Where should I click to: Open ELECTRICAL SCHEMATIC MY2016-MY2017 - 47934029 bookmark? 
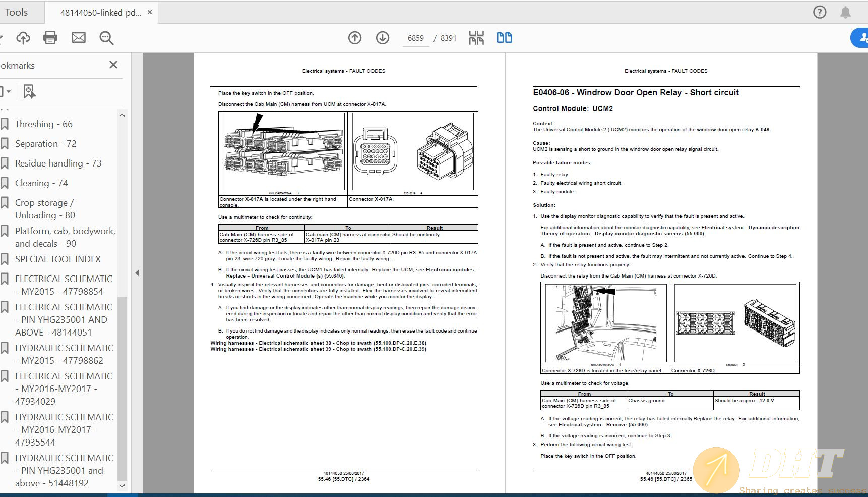point(64,389)
